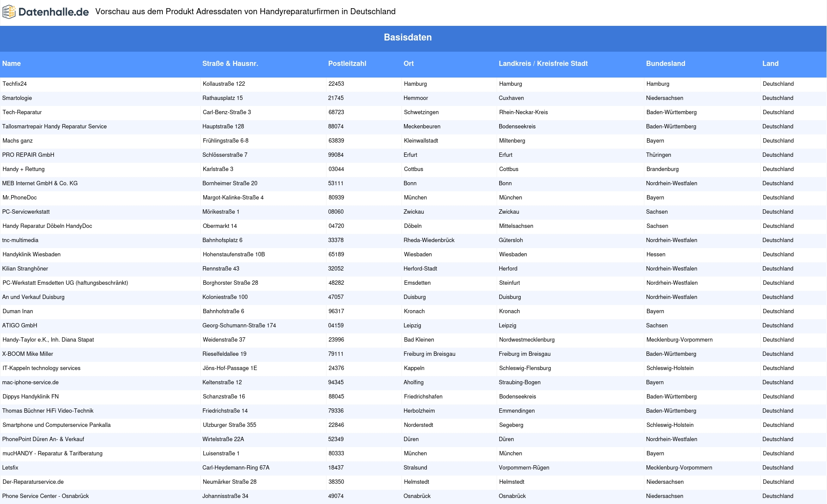The width and height of the screenshot is (827, 504).
Task: Click the Rathausplatz 15 address cell
Action: click(223, 98)
